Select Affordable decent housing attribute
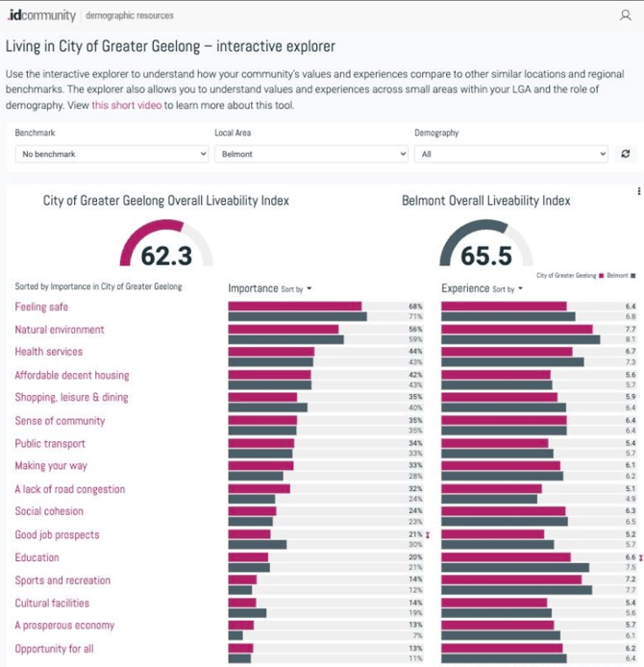This screenshot has height=667, width=644. tap(72, 375)
